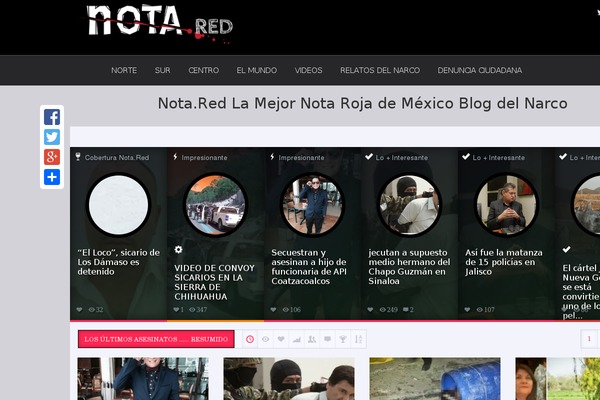Open the 'El cártel Nueva' article on the right

(x=581, y=292)
